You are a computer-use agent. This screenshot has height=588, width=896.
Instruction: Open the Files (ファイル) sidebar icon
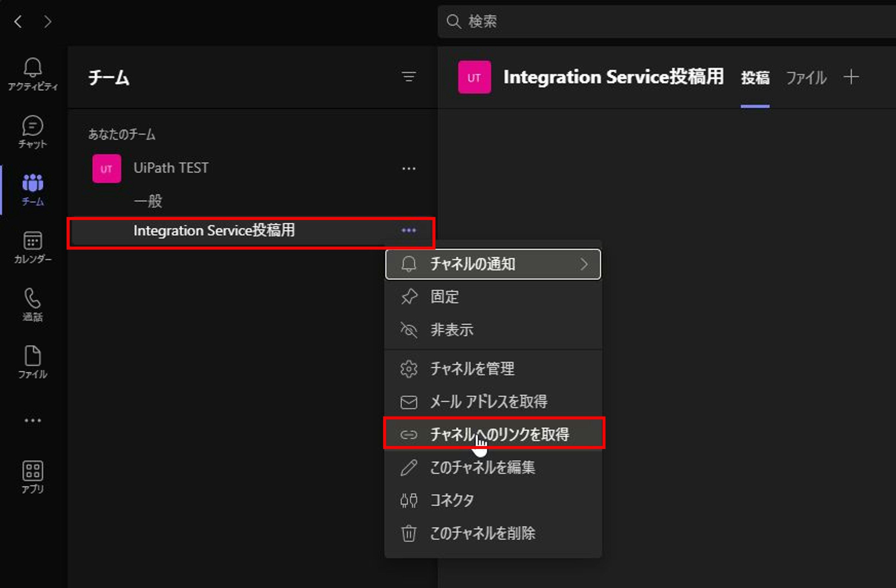pyautogui.click(x=33, y=362)
